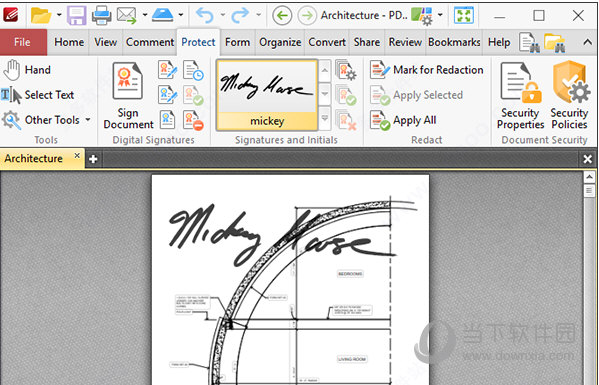
Task: Click the Open folder icon
Action: pos(41,15)
